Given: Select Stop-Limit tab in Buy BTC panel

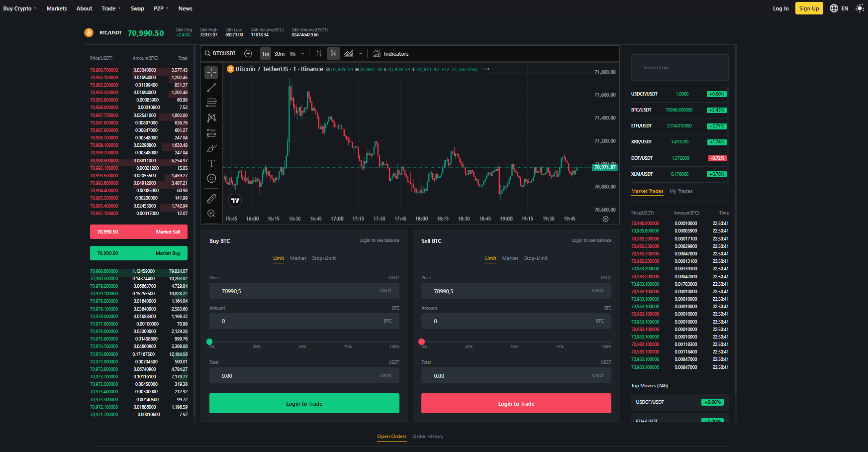Looking at the screenshot, I should (x=324, y=258).
